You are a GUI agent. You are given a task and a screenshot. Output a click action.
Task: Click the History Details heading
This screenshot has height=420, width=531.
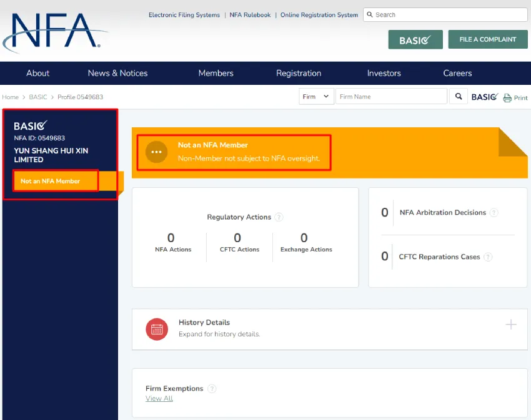204,323
